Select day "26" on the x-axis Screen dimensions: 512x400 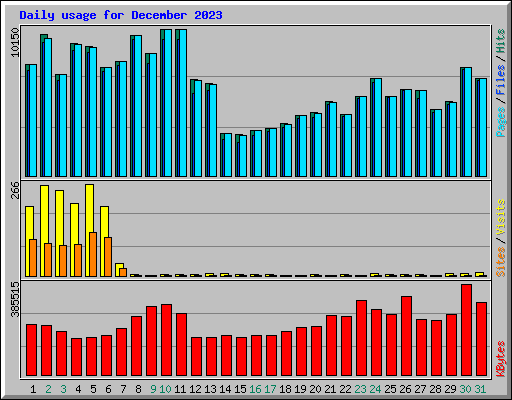[405, 389]
